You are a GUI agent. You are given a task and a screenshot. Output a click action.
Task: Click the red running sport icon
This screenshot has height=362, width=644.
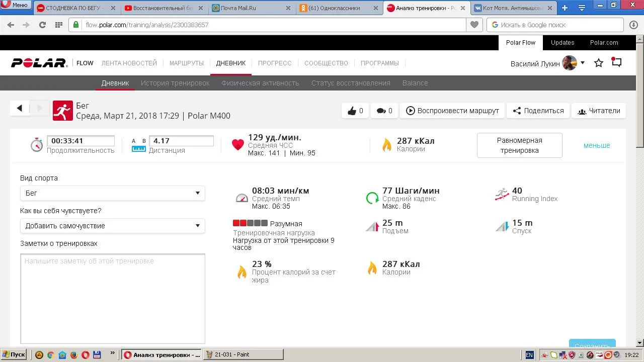point(62,111)
